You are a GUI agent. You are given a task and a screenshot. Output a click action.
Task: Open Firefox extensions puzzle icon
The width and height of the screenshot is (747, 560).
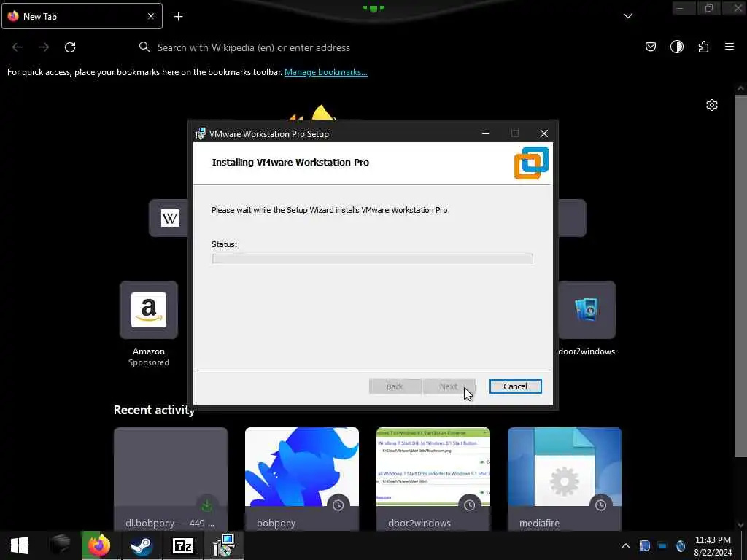click(703, 47)
